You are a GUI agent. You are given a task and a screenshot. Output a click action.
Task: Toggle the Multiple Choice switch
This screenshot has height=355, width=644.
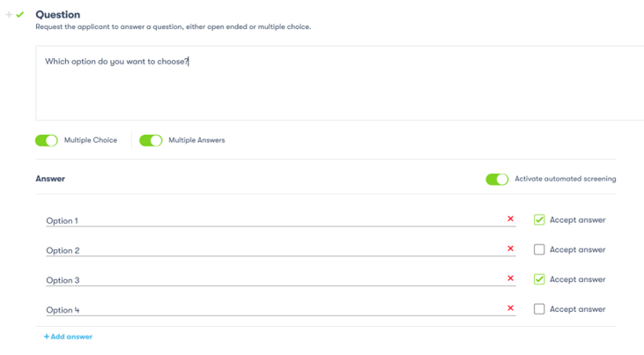point(47,140)
